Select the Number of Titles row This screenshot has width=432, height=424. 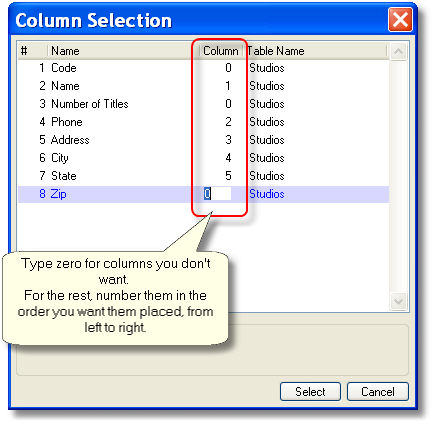pyautogui.click(x=203, y=104)
